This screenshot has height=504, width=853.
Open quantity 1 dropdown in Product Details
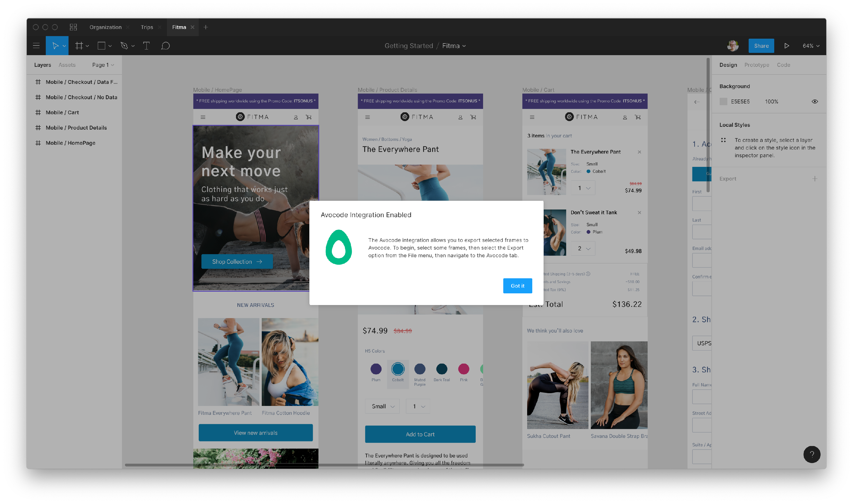[418, 406]
